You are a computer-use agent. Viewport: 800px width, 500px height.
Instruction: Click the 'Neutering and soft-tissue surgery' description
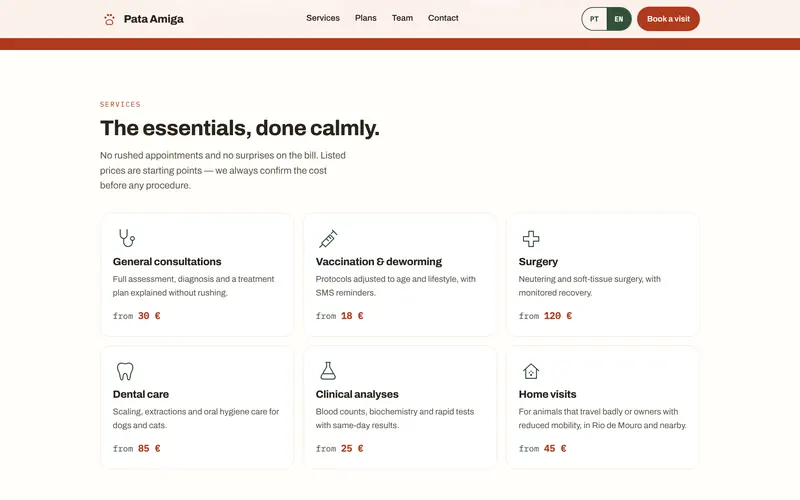590,286
